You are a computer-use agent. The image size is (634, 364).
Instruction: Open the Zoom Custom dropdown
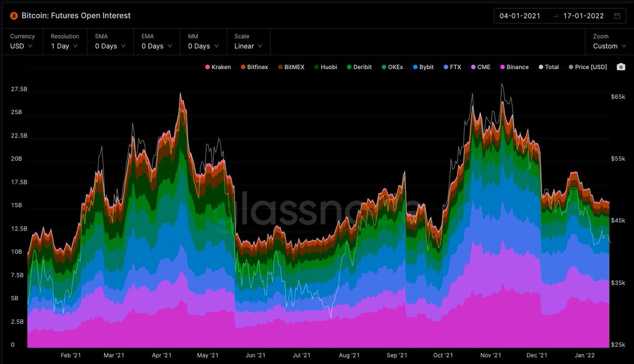click(x=609, y=42)
